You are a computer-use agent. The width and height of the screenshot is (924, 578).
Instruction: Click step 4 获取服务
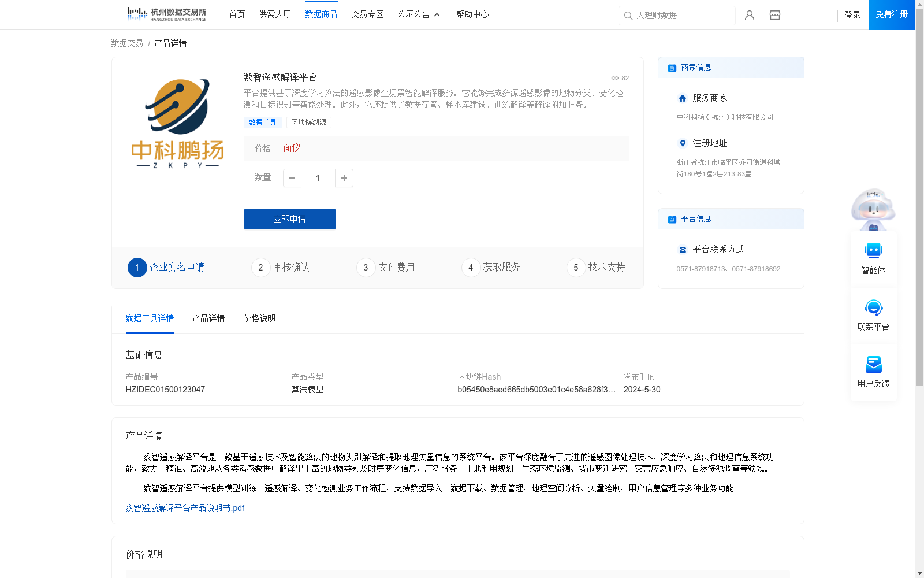pyautogui.click(x=491, y=268)
